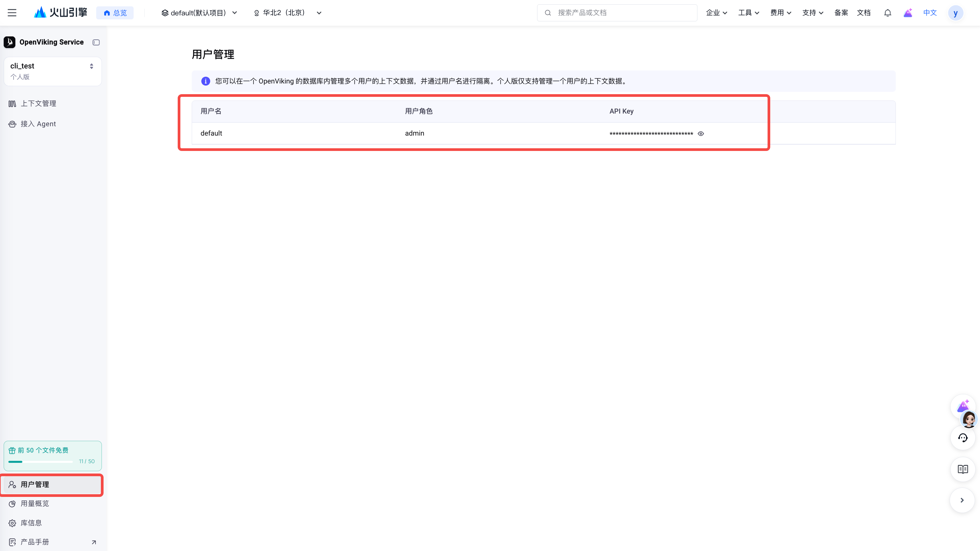
Task: Open 库信息 in sidebar
Action: [52, 523]
